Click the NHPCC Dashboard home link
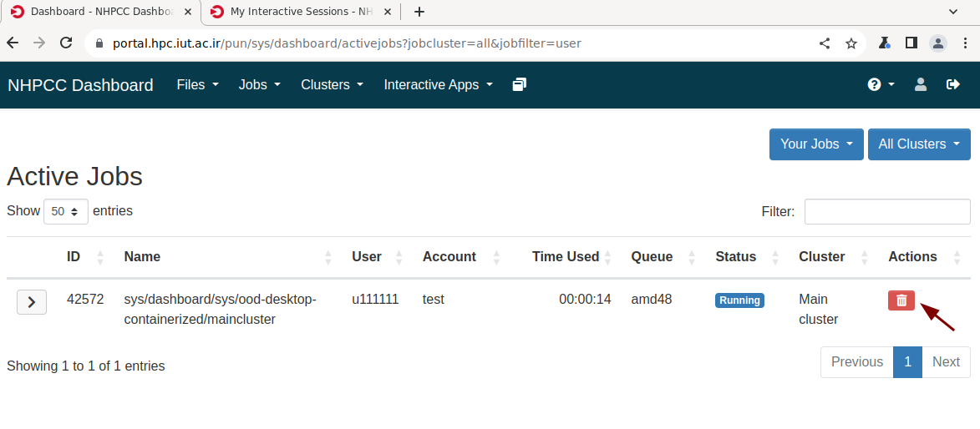 (x=80, y=85)
